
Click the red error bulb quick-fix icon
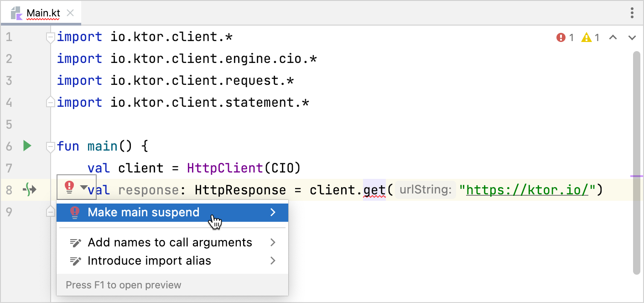coord(69,187)
